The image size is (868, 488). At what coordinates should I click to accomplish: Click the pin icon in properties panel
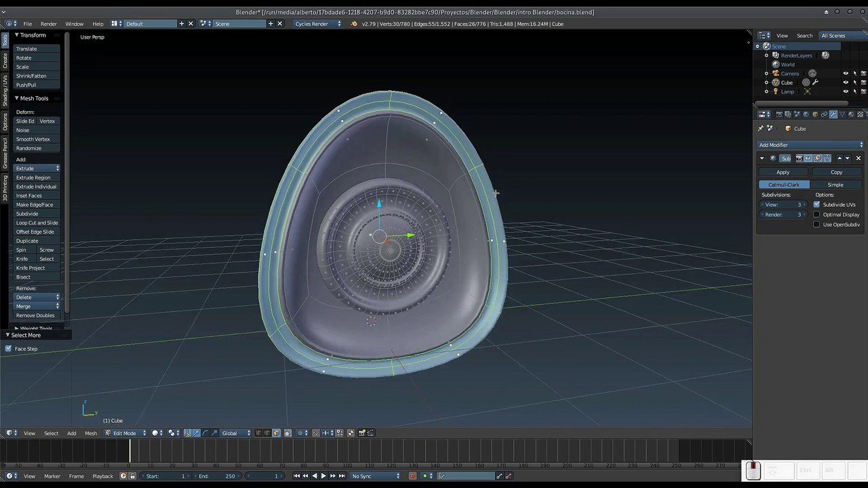pos(761,128)
